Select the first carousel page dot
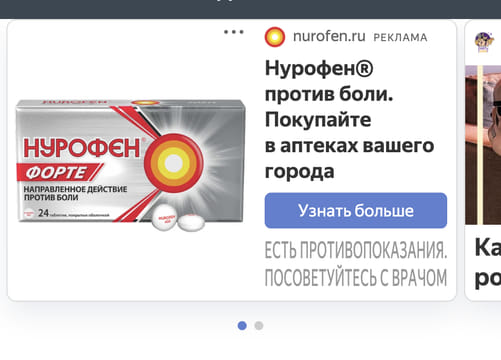This screenshot has width=501, height=360. [242, 326]
